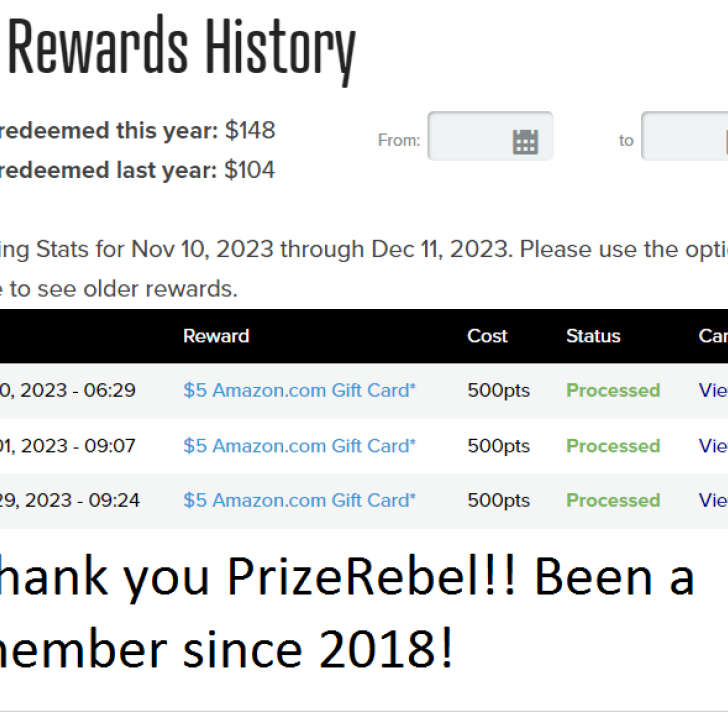Image resolution: width=728 pixels, height=728 pixels.
Task: Click inside the From date input field
Action: [x=470, y=137]
